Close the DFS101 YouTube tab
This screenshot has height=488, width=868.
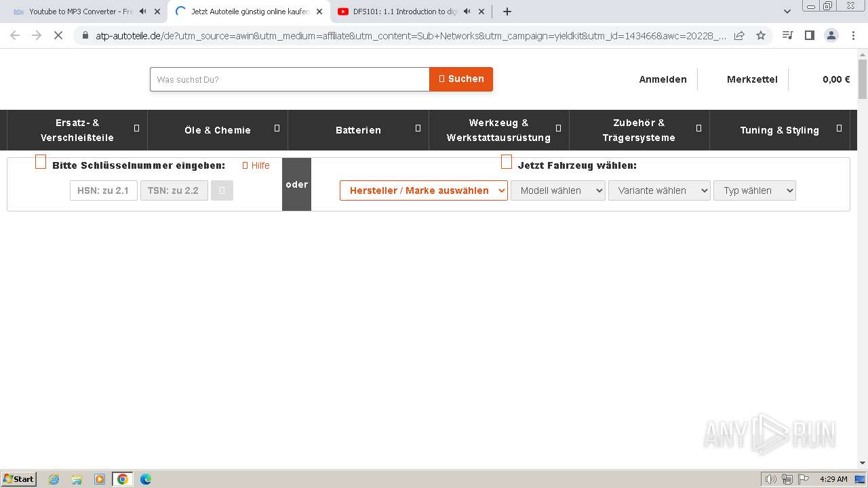tap(481, 12)
